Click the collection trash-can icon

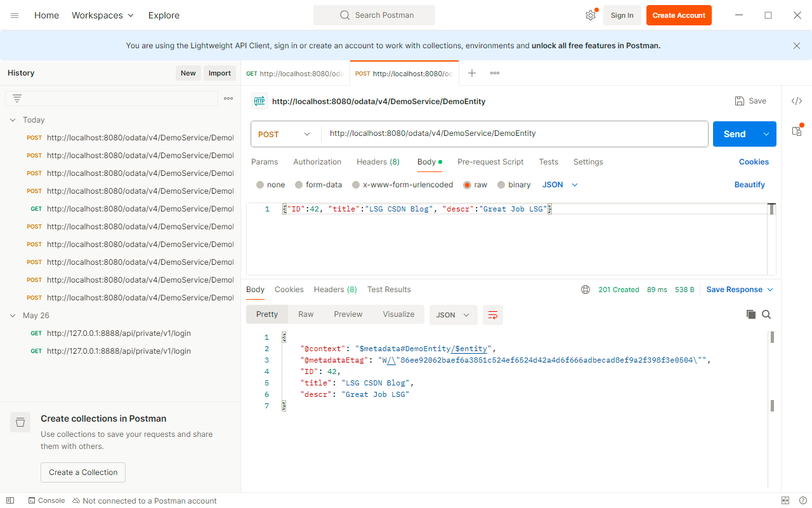click(20, 422)
